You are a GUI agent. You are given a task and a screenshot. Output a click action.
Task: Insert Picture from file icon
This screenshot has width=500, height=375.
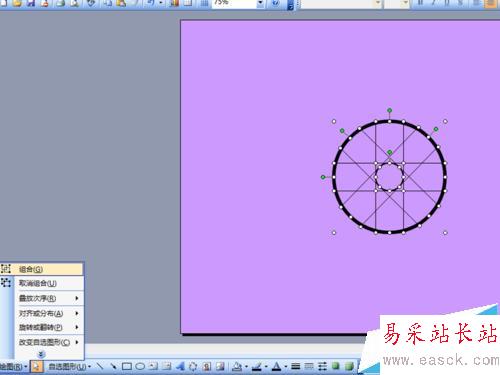(220, 366)
